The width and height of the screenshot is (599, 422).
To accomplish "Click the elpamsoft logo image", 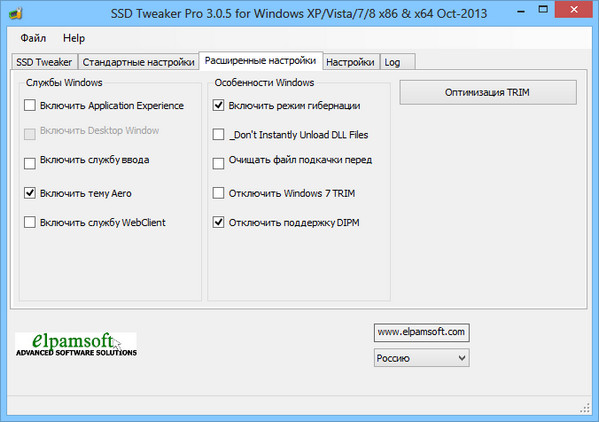I will coord(76,345).
